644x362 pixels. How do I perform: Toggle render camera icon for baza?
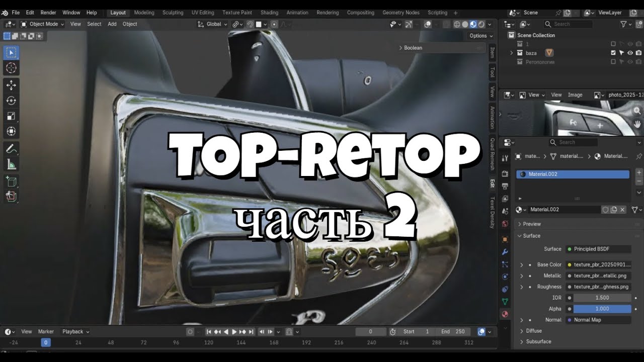coord(638,53)
